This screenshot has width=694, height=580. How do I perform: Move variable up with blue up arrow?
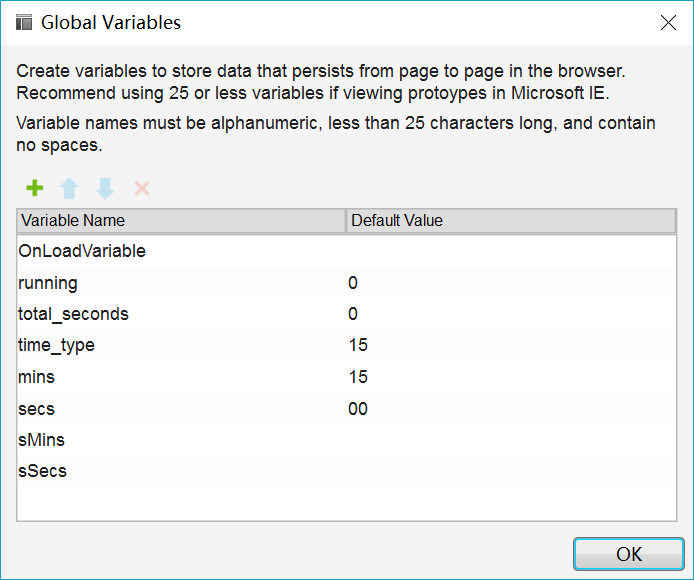[69, 189]
